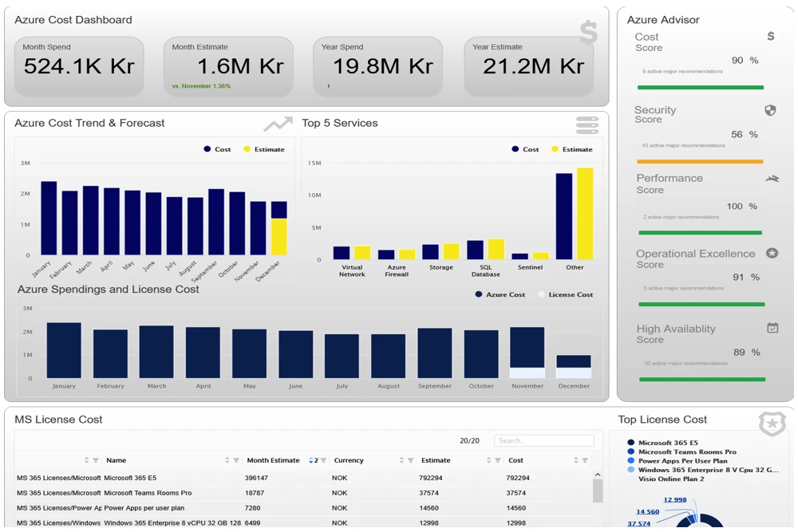Click the server stack icon beside Top 5 Services
798x532 pixels.
coord(587,125)
